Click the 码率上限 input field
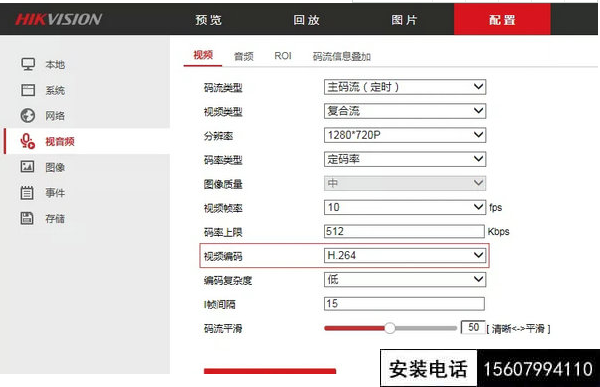 pyautogui.click(x=404, y=231)
